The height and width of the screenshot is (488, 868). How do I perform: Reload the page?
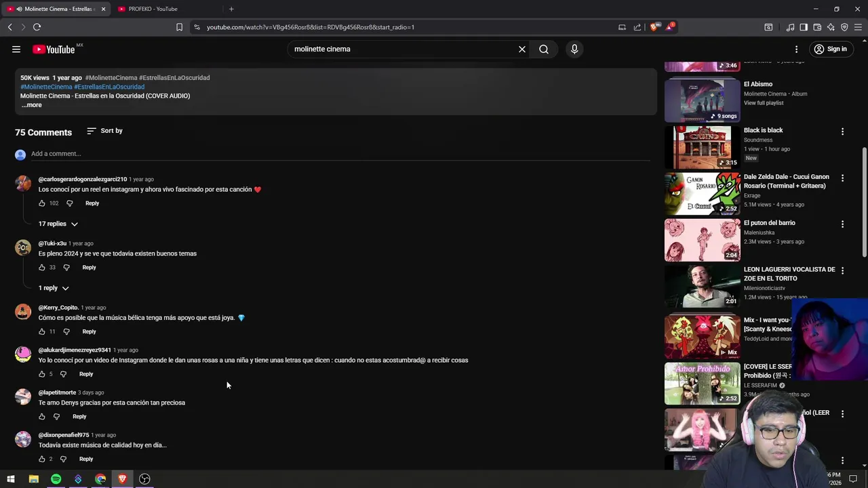tap(37, 27)
